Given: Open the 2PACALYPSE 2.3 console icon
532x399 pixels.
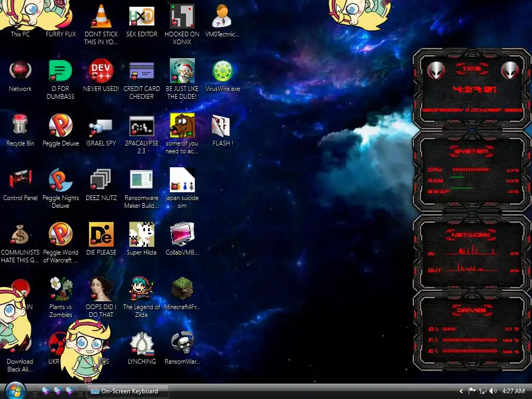Looking at the screenshot, I should [141, 126].
